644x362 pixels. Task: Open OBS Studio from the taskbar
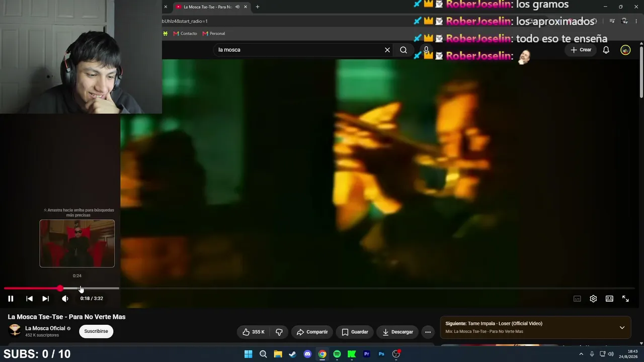point(396,354)
